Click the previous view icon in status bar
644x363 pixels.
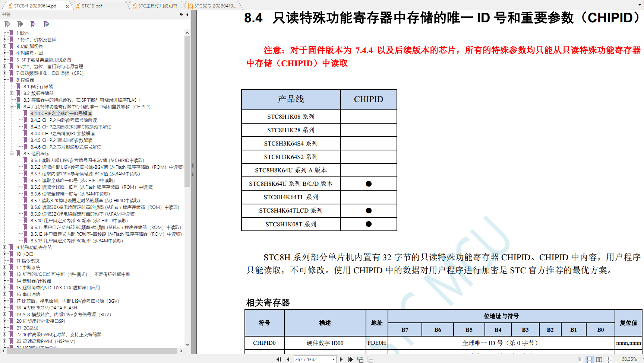coord(360,359)
